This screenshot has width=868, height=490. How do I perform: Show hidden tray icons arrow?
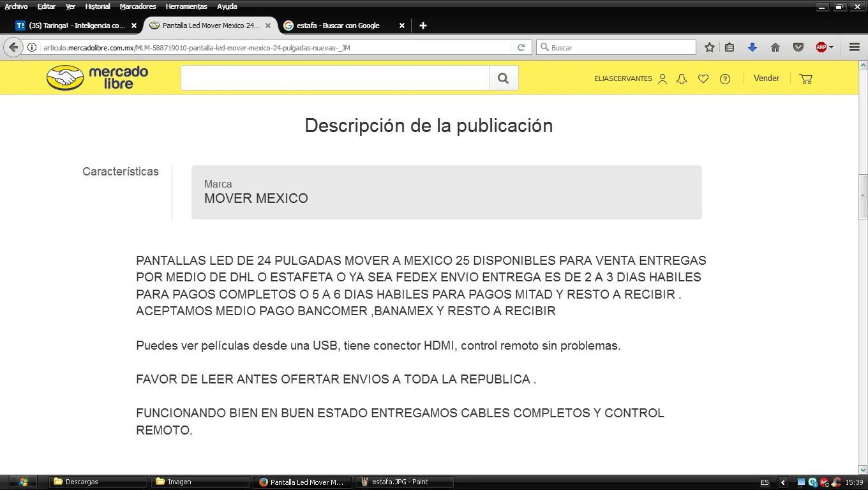(783, 482)
